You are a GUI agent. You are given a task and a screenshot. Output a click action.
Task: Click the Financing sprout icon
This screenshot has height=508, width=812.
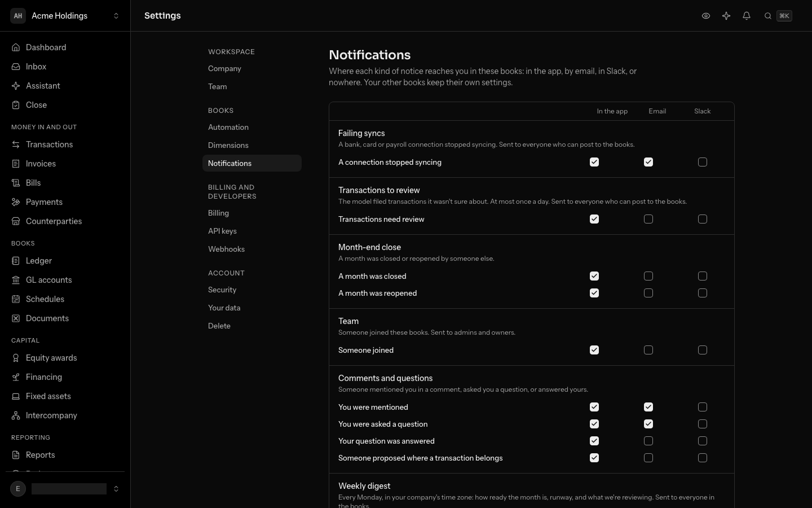point(16,377)
